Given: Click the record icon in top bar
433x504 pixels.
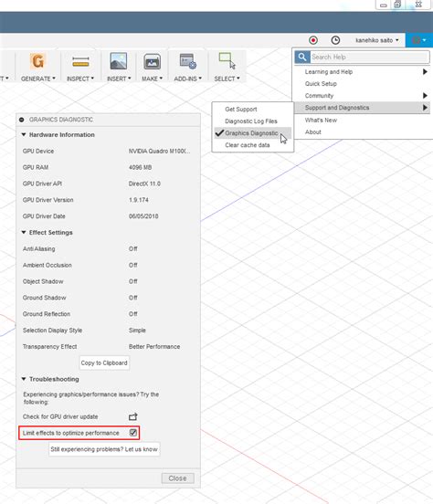Looking at the screenshot, I should coord(313,40).
